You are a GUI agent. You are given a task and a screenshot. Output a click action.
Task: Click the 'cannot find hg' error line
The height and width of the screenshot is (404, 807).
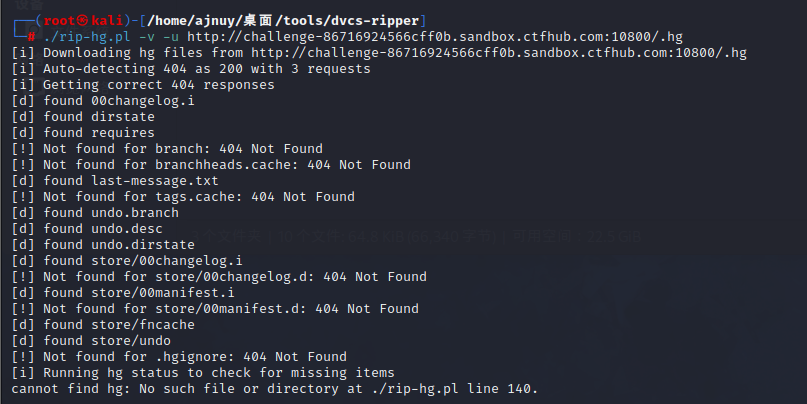[x=275, y=388]
